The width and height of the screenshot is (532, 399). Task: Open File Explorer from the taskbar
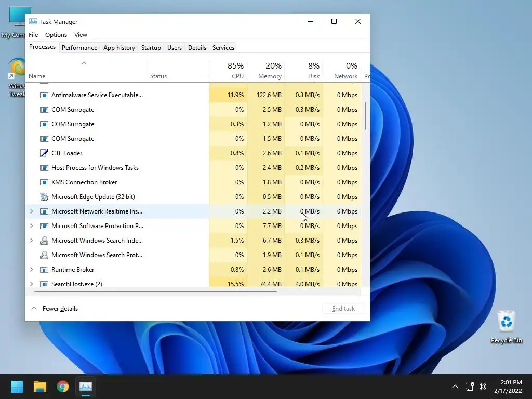(x=39, y=387)
